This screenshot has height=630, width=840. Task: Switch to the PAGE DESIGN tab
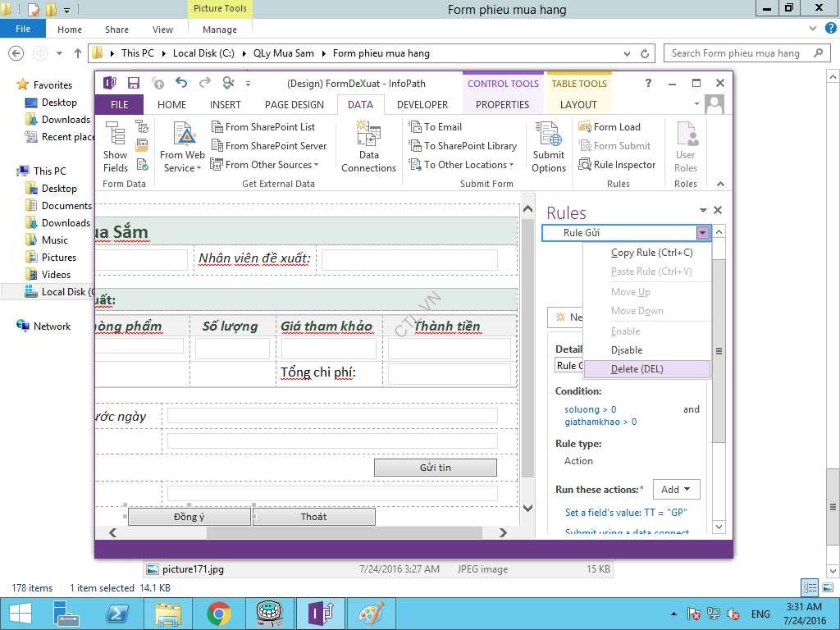[294, 105]
